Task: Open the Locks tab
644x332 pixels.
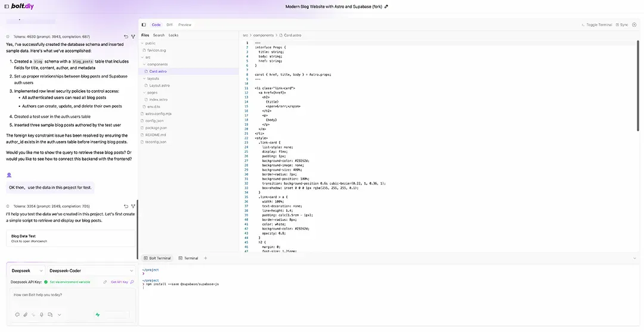Action: (x=174, y=35)
